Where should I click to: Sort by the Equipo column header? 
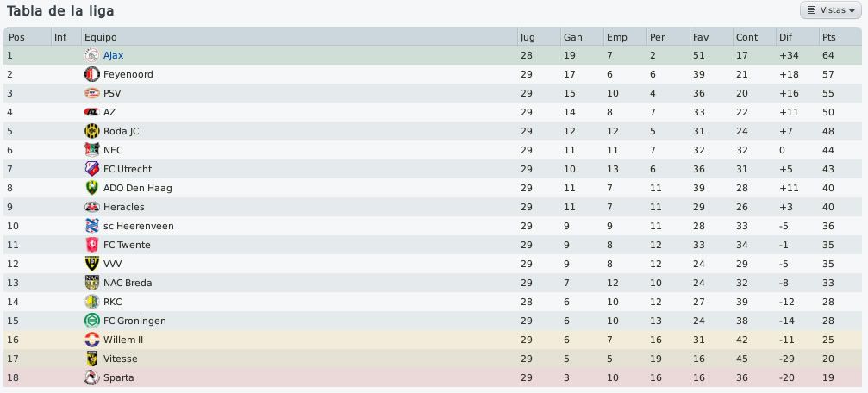coord(299,37)
